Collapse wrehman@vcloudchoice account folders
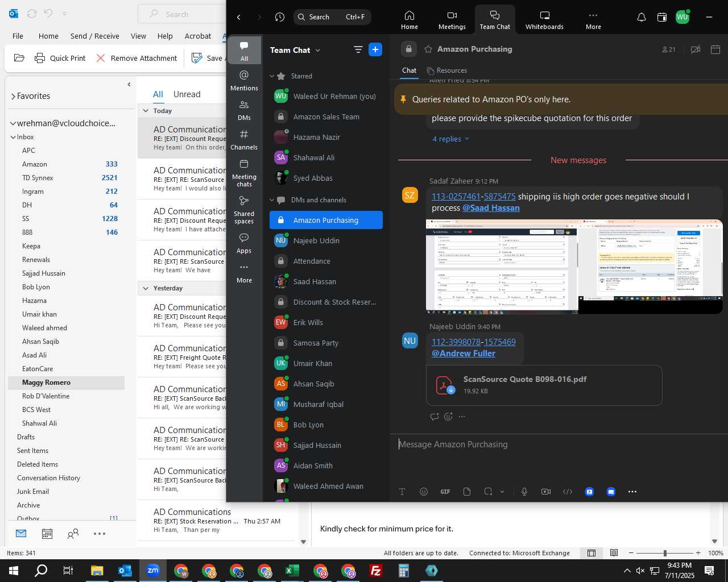 click(x=13, y=123)
